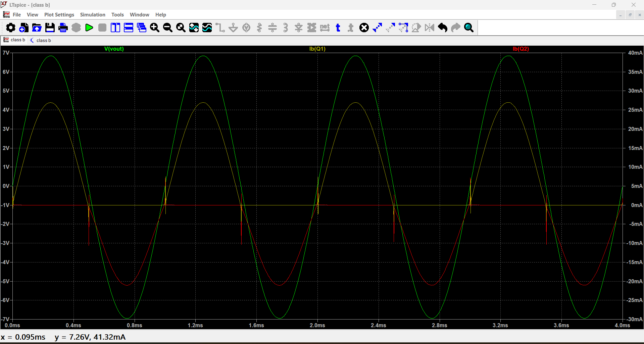Open the File menu
The height and width of the screenshot is (344, 644).
(17, 15)
